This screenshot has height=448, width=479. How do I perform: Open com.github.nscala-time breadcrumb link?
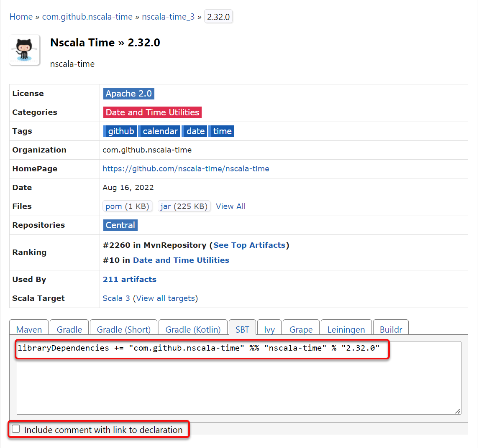tap(87, 16)
